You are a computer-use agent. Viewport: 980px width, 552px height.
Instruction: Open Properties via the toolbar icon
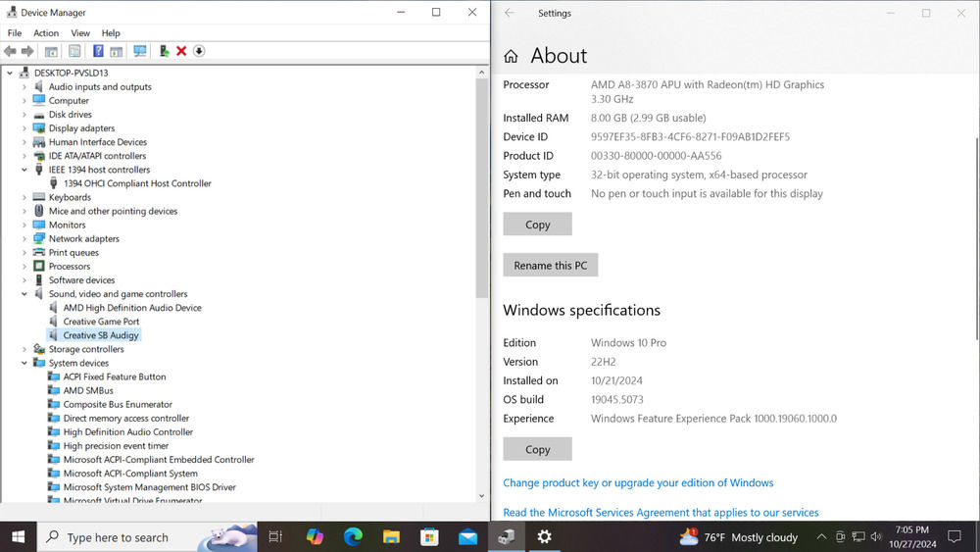coord(74,51)
